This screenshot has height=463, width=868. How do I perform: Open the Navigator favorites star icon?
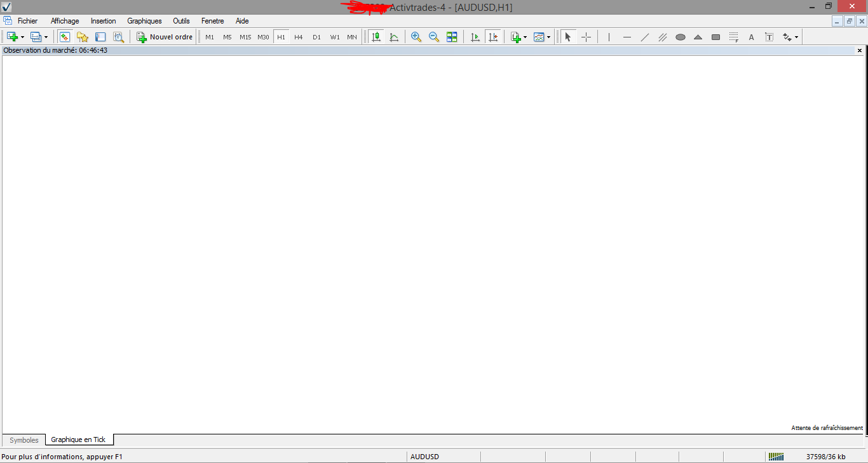83,37
